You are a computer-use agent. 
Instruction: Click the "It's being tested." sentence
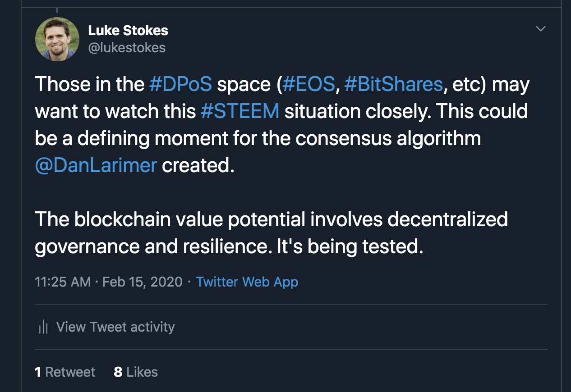(x=350, y=247)
